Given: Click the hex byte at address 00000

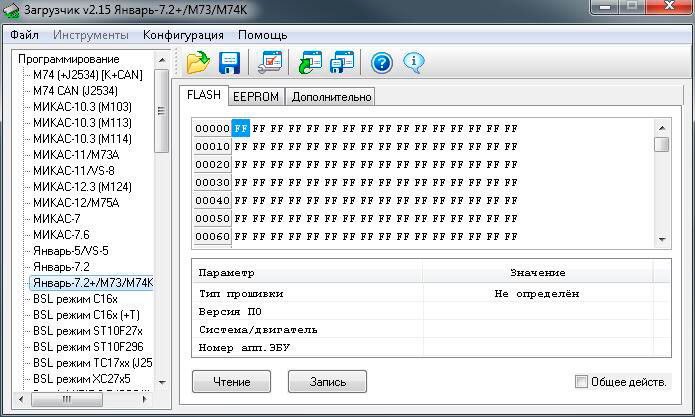Looking at the screenshot, I should (240, 128).
